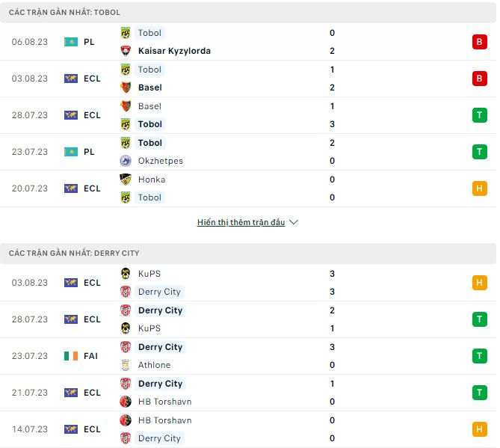Click the orange H badge for KuPS 3-3
Image resolution: width=500 pixels, height=448 pixels.
pyautogui.click(x=479, y=283)
